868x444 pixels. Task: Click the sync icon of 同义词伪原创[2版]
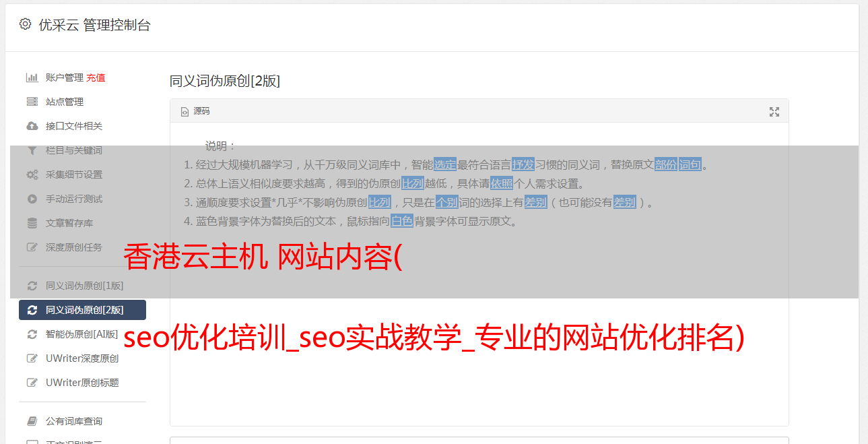click(x=32, y=310)
